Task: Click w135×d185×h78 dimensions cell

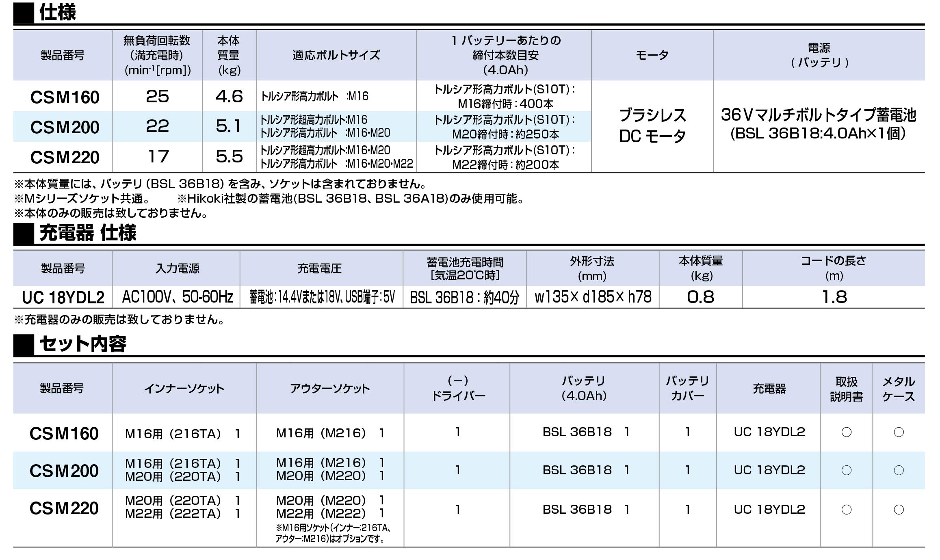Action: pos(593,297)
